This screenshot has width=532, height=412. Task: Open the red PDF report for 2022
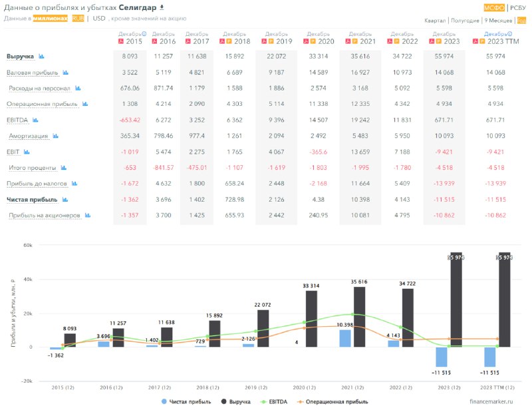point(390,41)
